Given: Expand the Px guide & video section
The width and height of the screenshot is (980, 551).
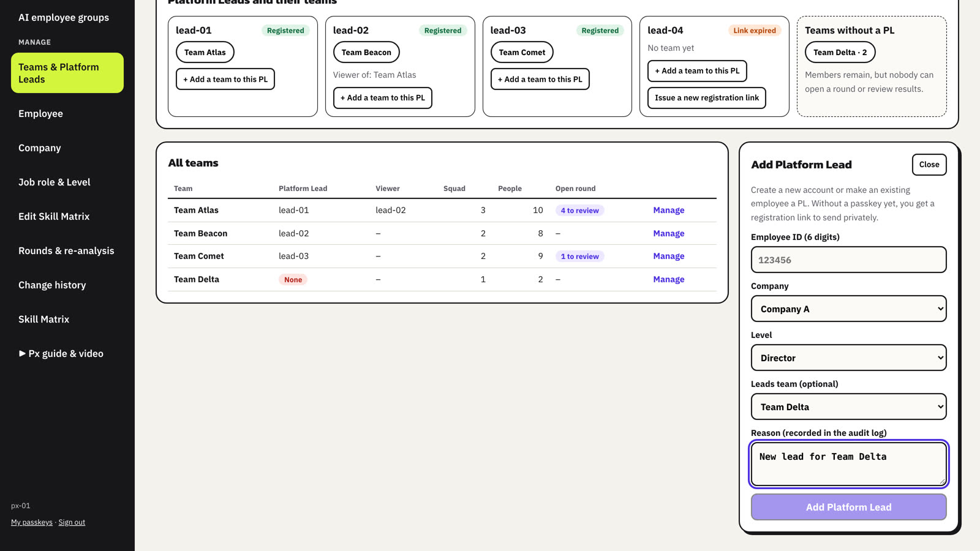Looking at the screenshot, I should click(x=61, y=353).
